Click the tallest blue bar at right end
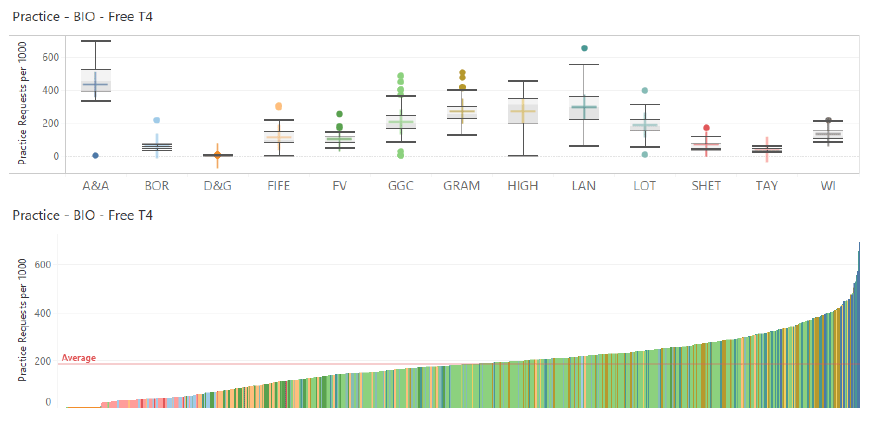 tap(859, 325)
